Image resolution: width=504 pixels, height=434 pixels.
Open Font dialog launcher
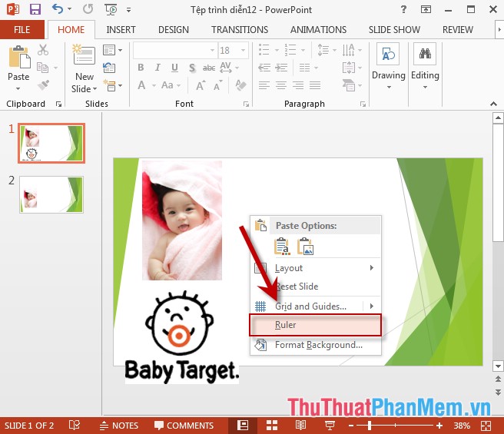pos(246,104)
